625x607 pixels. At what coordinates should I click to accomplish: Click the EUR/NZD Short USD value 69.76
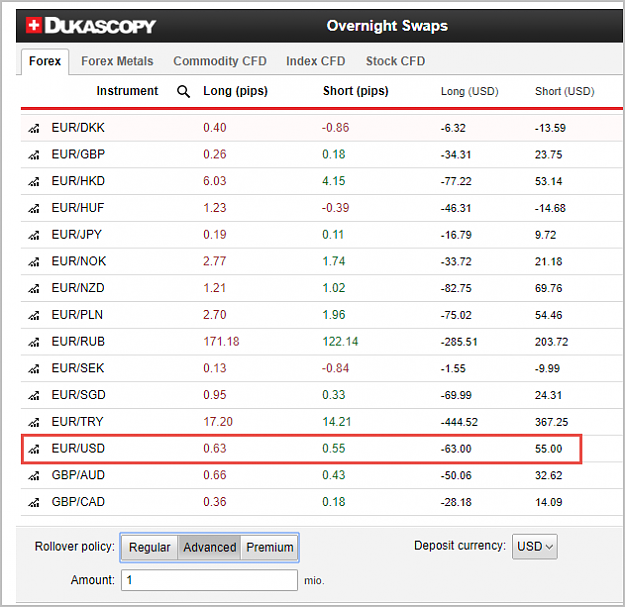548,288
